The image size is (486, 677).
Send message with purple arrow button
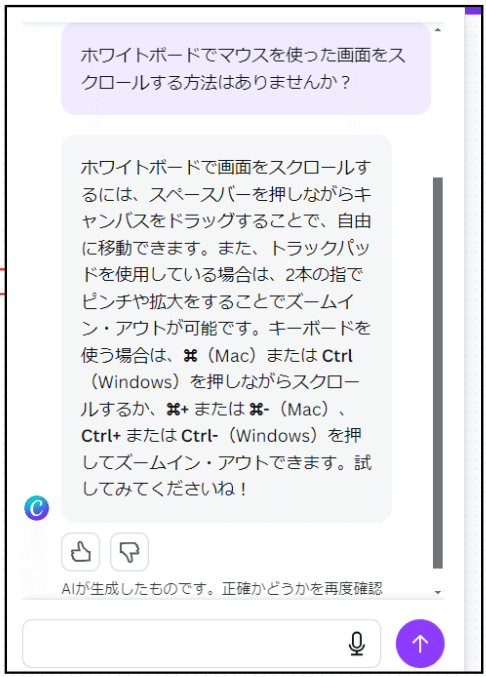(420, 643)
